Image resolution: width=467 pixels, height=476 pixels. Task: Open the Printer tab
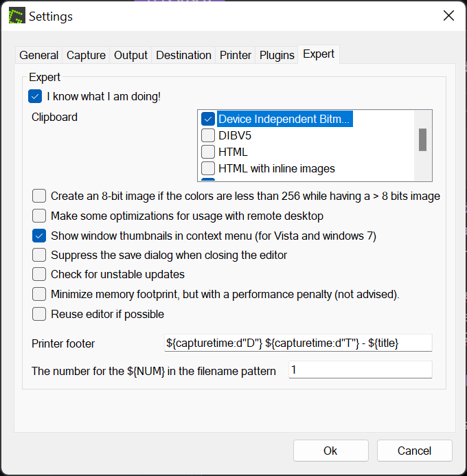(x=236, y=55)
